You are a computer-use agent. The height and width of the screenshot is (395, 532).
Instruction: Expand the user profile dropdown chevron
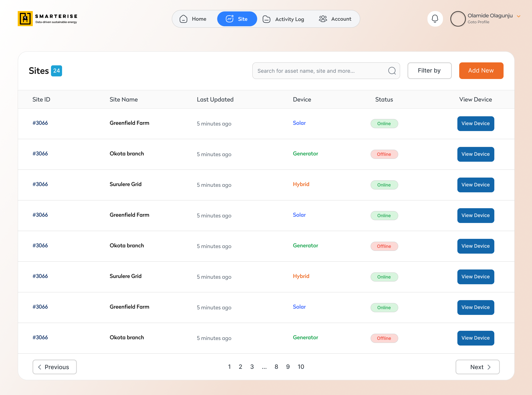click(519, 16)
